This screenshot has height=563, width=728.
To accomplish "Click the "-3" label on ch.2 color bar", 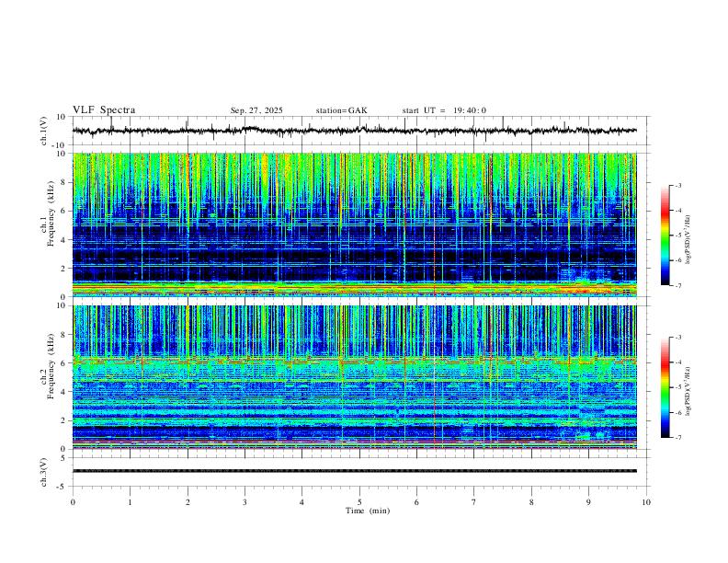I will pos(677,338).
